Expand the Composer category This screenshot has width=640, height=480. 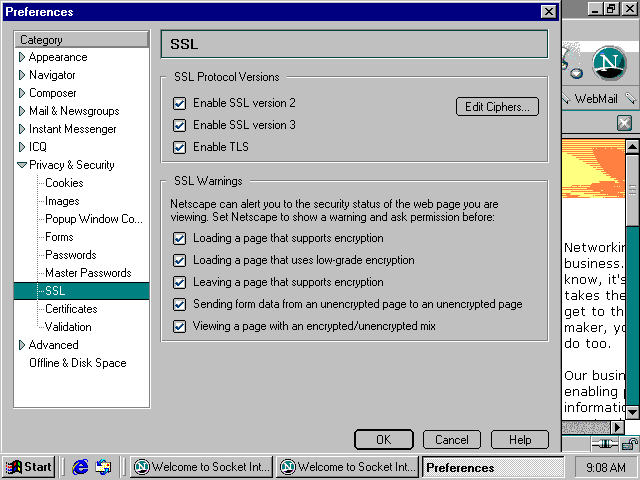coord(22,93)
